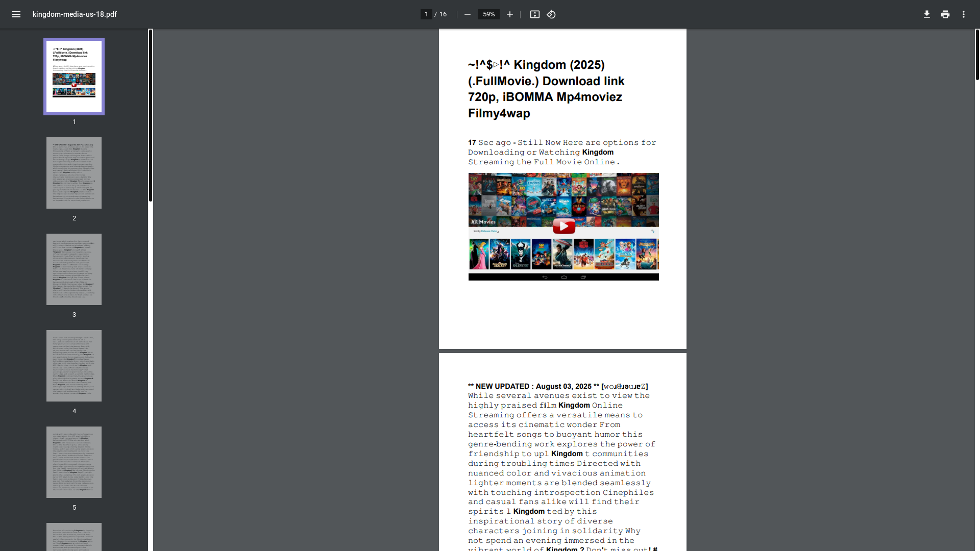
Task: Select page 2 thumbnail
Action: point(74,173)
